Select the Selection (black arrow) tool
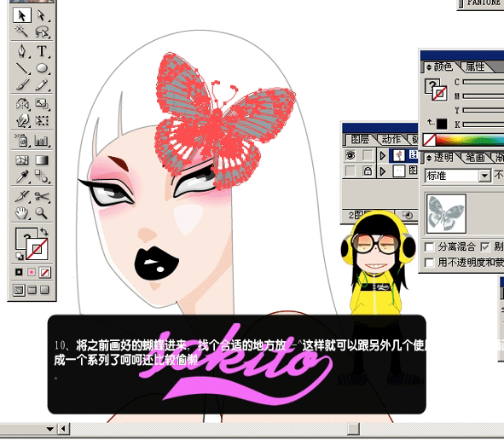Image resolution: width=504 pixels, height=440 pixels. point(22,15)
